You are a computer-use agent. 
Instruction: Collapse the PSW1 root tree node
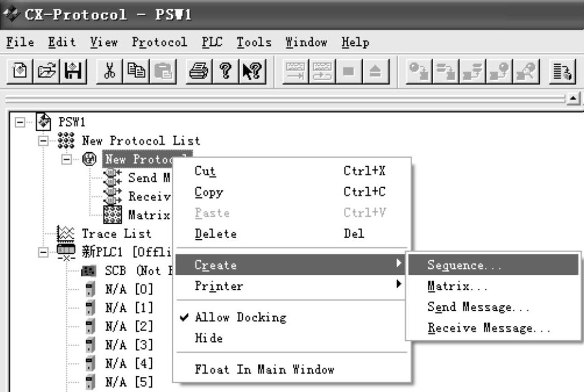[20, 122]
